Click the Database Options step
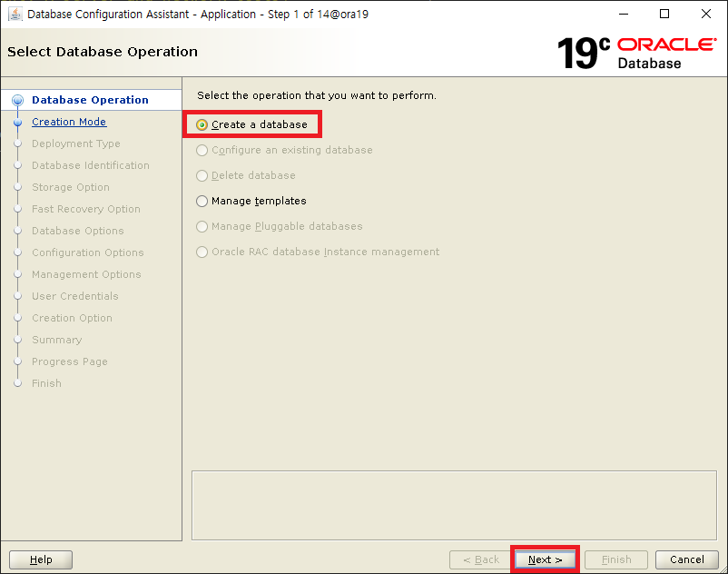728x574 pixels. tap(78, 231)
